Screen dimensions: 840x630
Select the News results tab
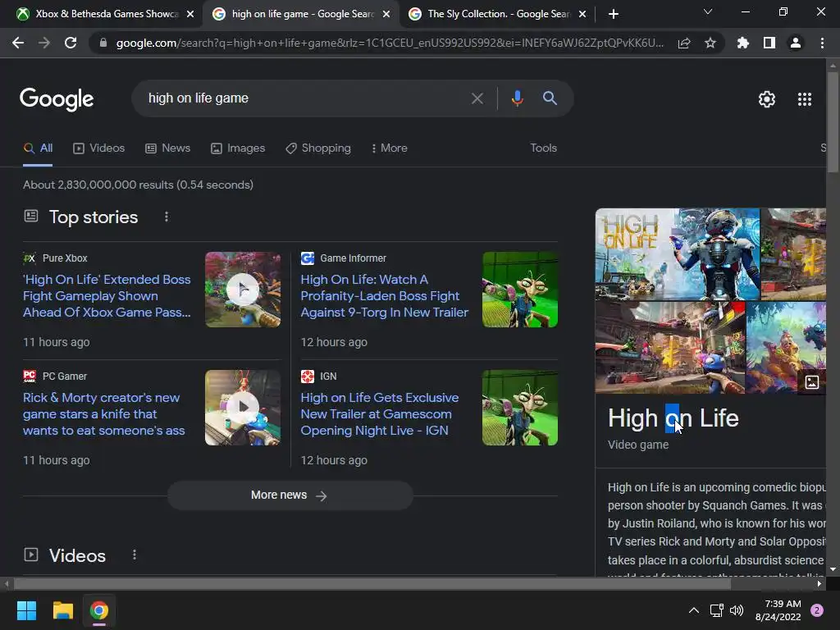pyautogui.click(x=167, y=148)
